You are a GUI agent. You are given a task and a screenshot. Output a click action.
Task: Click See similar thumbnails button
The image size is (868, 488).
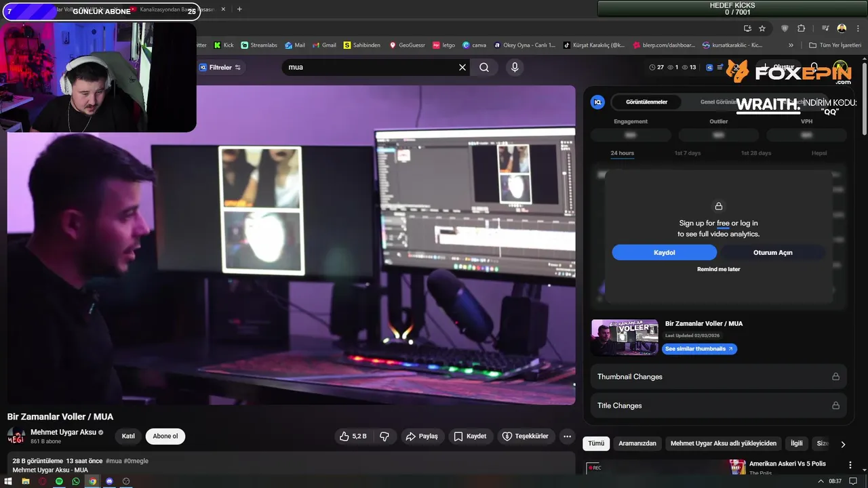(699, 348)
